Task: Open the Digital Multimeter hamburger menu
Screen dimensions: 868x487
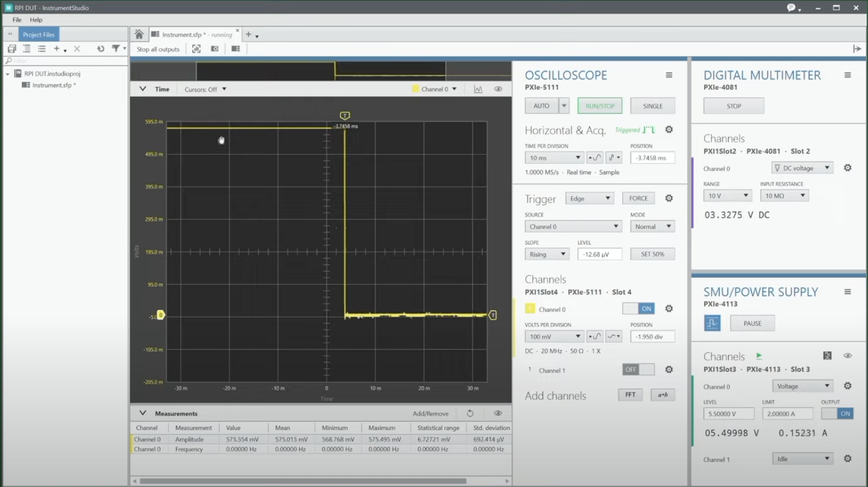Action: tap(848, 75)
